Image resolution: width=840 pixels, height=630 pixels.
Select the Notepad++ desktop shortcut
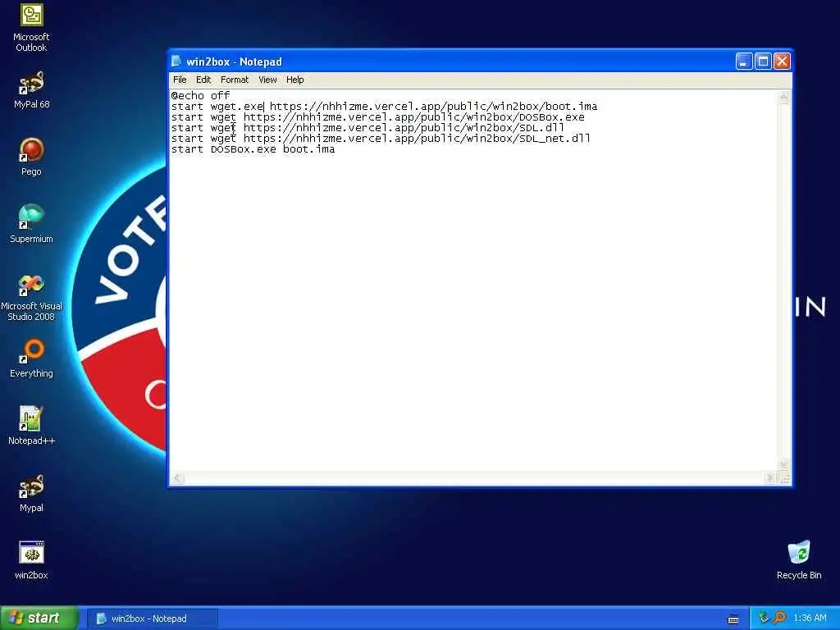(31, 426)
